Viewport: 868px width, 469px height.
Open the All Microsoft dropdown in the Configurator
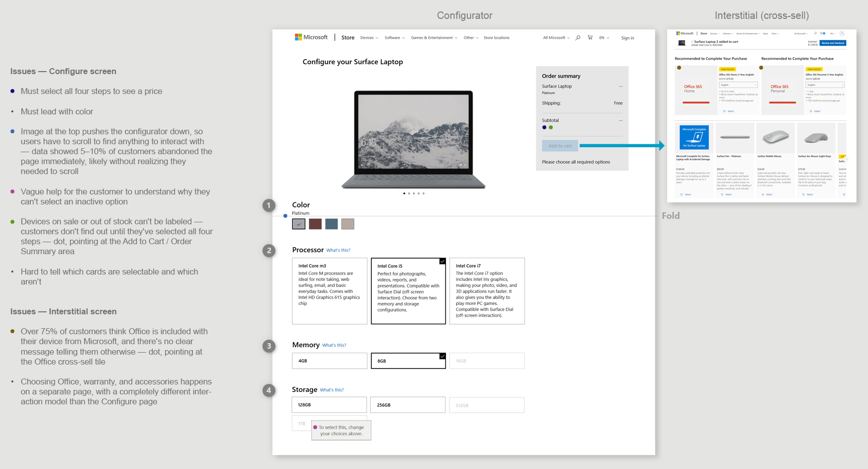point(556,38)
